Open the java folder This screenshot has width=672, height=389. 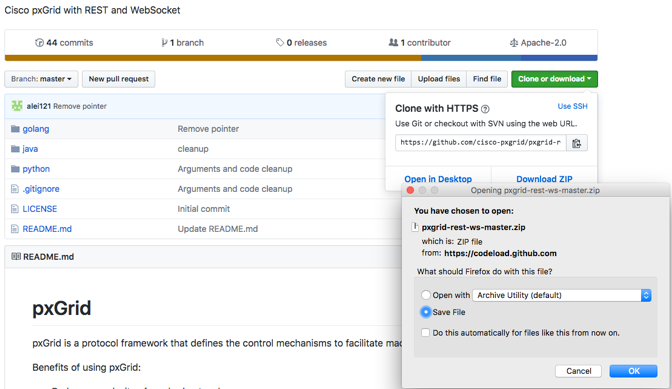[x=30, y=149]
